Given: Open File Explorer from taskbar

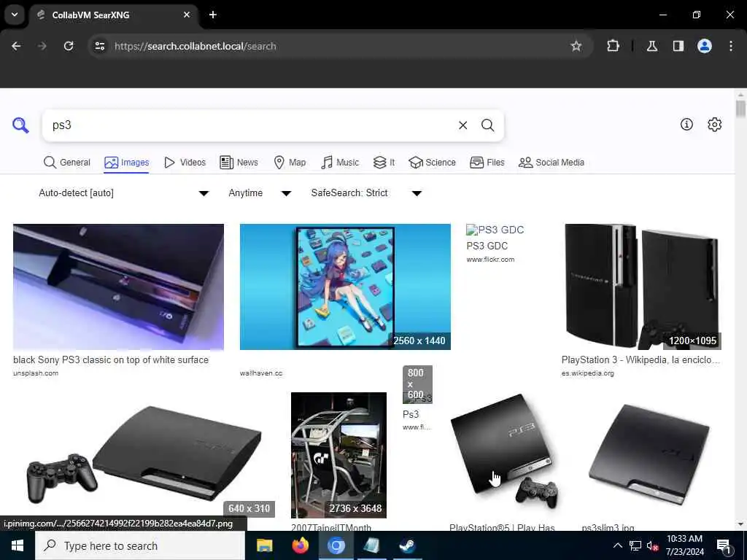Looking at the screenshot, I should point(264,545).
